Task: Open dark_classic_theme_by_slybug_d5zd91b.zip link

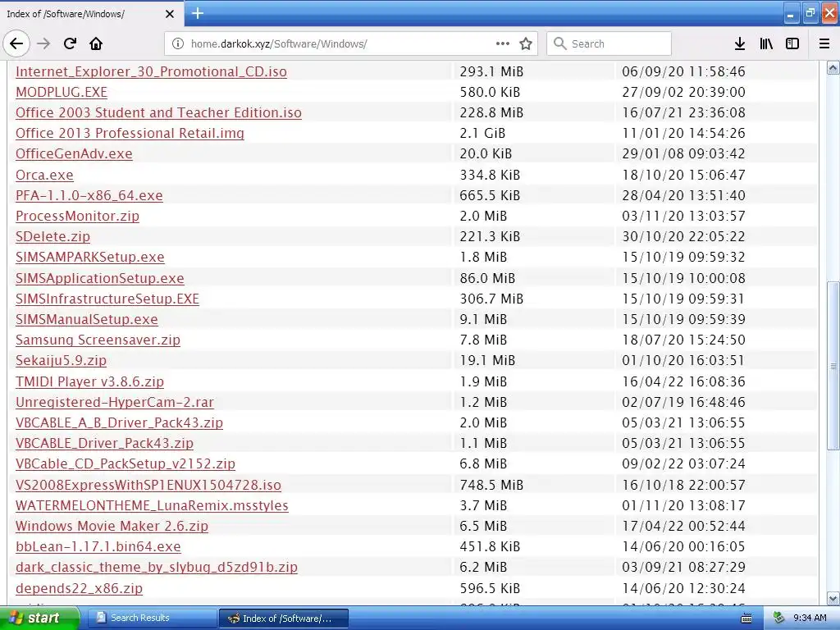Action: [x=157, y=568]
